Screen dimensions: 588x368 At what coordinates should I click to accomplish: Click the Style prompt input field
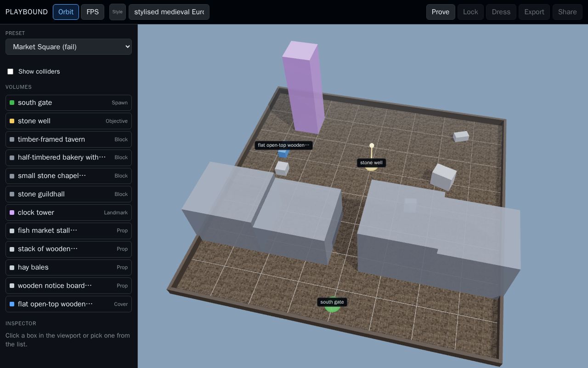point(169,12)
